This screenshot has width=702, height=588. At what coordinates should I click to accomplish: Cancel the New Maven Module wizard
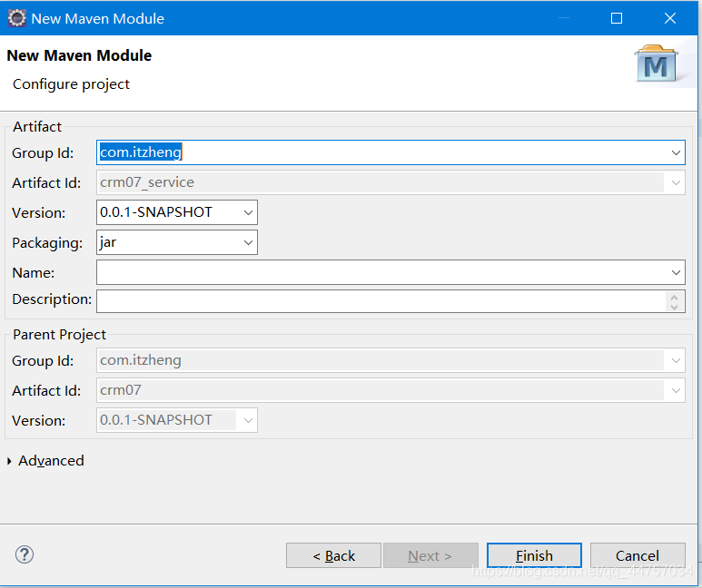point(638,555)
